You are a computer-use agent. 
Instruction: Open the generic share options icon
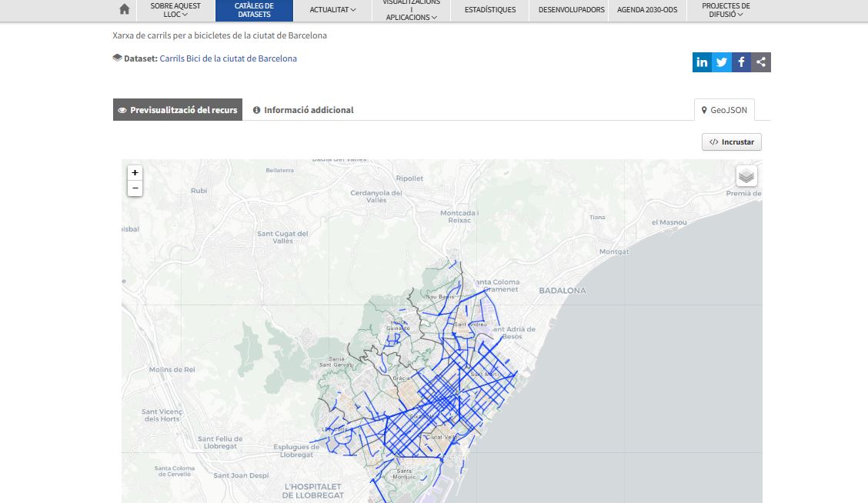760,62
